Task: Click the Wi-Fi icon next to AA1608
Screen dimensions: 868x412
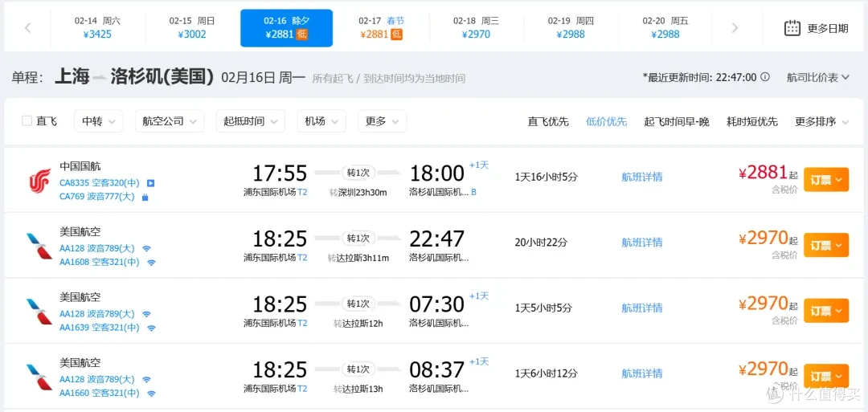Action: (151, 263)
